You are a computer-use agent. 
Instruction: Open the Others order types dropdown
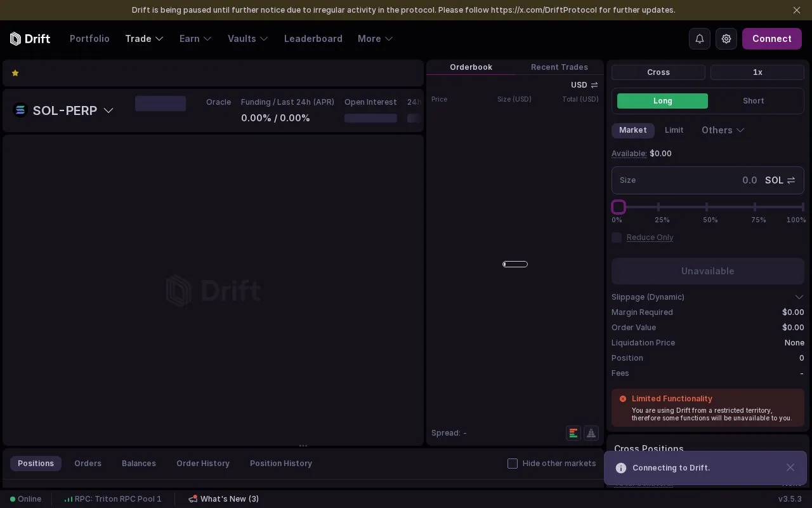pyautogui.click(x=723, y=130)
